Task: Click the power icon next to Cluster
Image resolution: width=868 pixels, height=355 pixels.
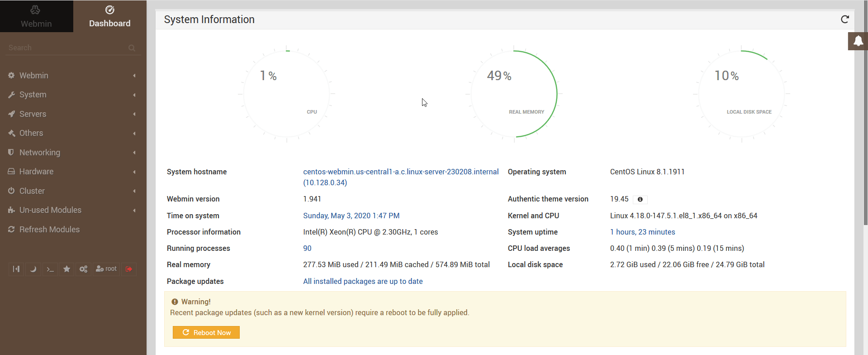Action: point(11,191)
